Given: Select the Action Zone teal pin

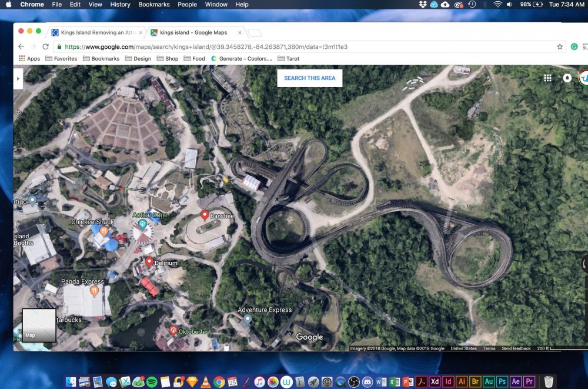Looking at the screenshot, I should (142, 225).
